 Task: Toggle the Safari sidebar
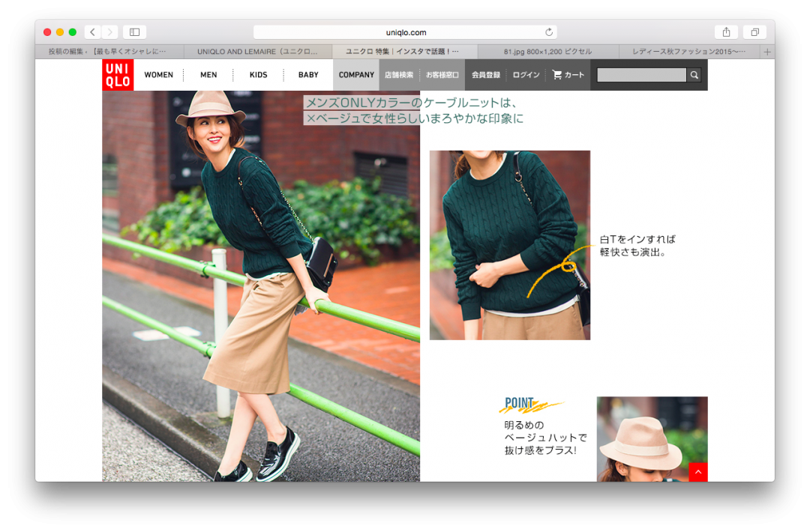(x=135, y=32)
